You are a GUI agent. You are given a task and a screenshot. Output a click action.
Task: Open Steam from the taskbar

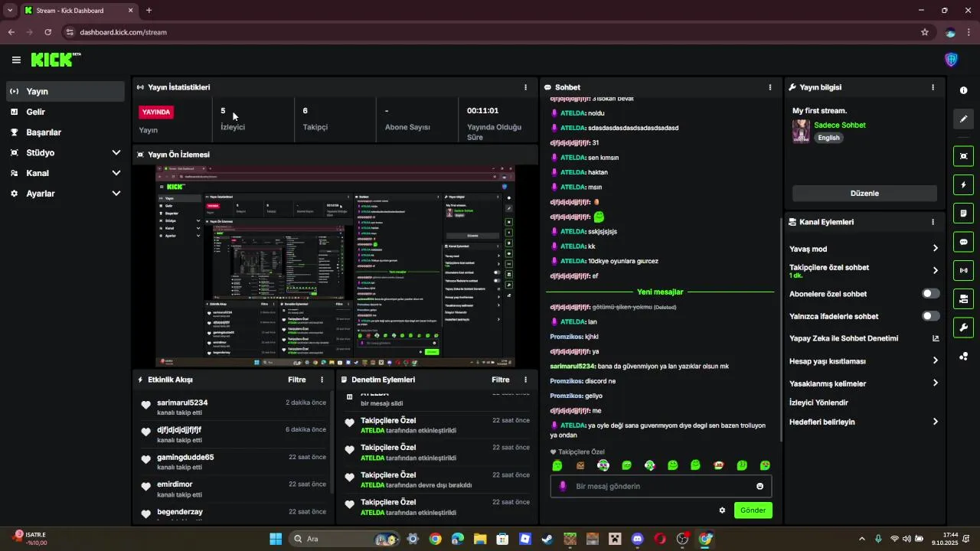coord(547,539)
